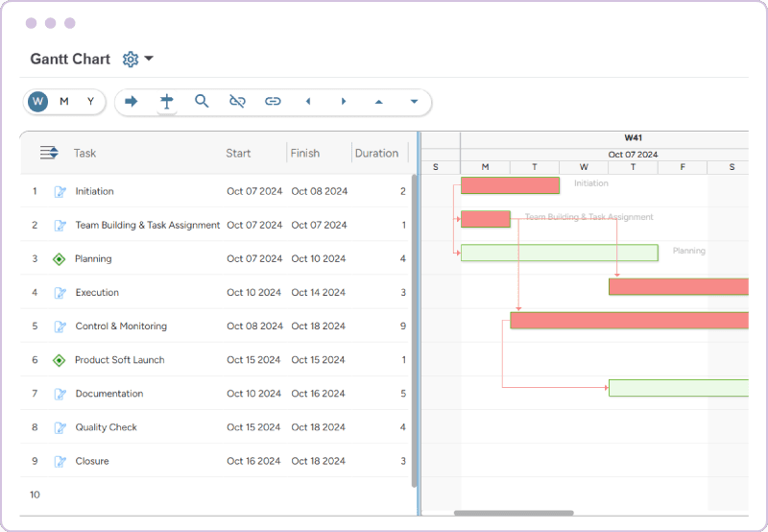Image resolution: width=768 pixels, height=532 pixels.
Task: Click Initiation finish date Oct 08 2024
Action: click(x=320, y=191)
